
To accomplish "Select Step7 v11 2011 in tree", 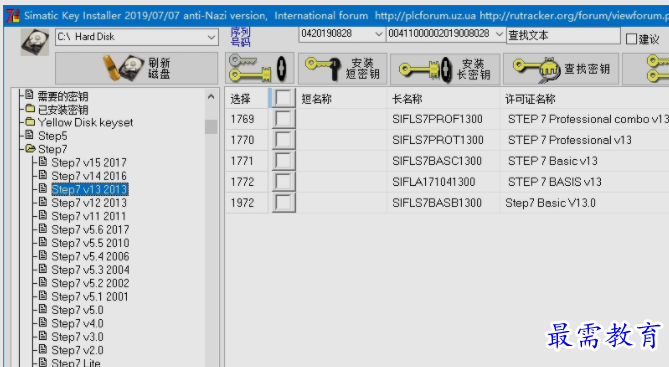I will click(89, 216).
